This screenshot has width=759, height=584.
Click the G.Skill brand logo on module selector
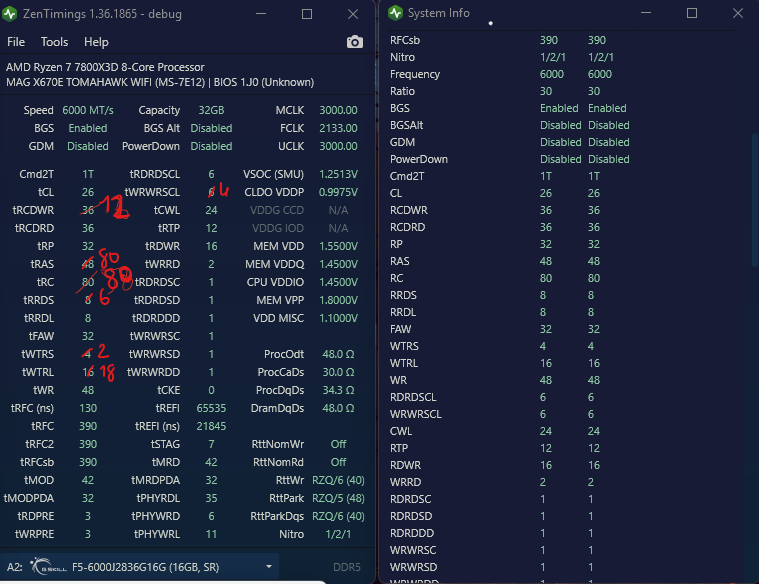[x=49, y=567]
